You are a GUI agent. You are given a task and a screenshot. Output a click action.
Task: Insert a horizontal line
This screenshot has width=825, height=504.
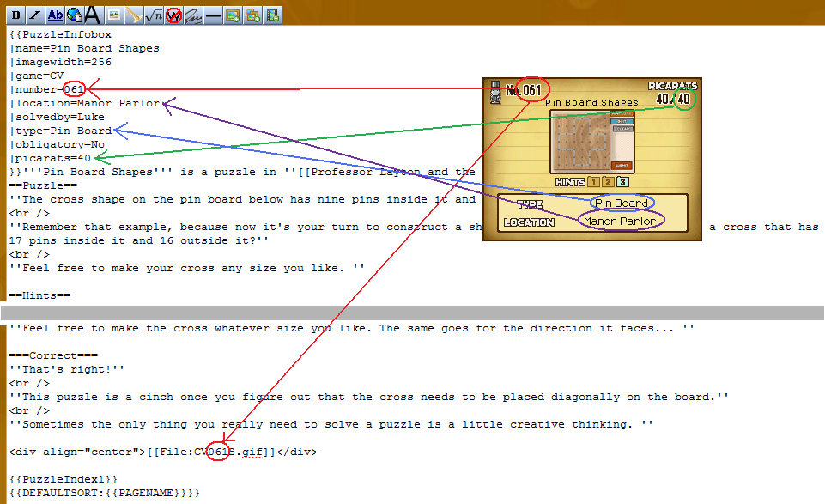tap(213, 15)
